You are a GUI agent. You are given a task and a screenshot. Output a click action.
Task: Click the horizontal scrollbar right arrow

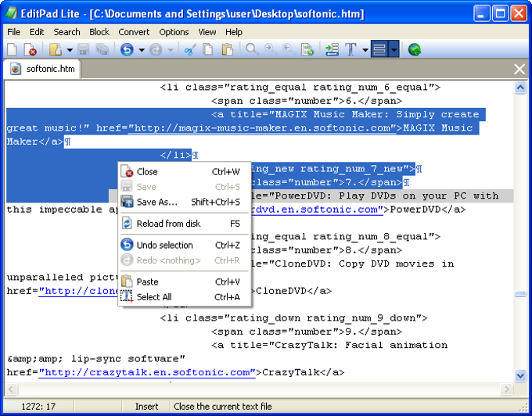pyautogui.click(x=507, y=389)
